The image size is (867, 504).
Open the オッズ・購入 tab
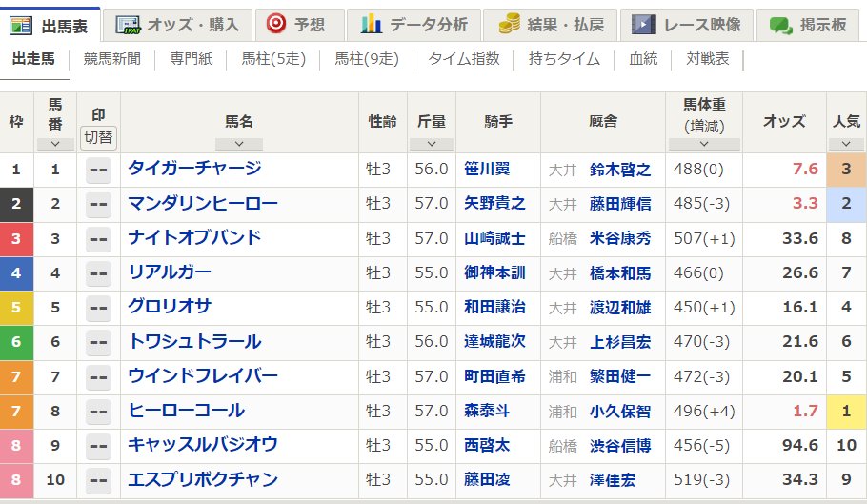[177, 25]
